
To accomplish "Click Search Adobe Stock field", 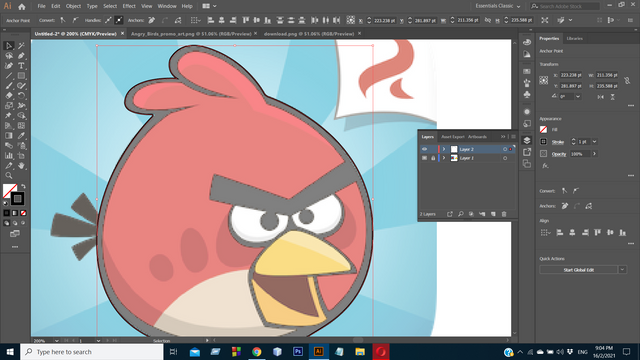I will click(x=565, y=6).
